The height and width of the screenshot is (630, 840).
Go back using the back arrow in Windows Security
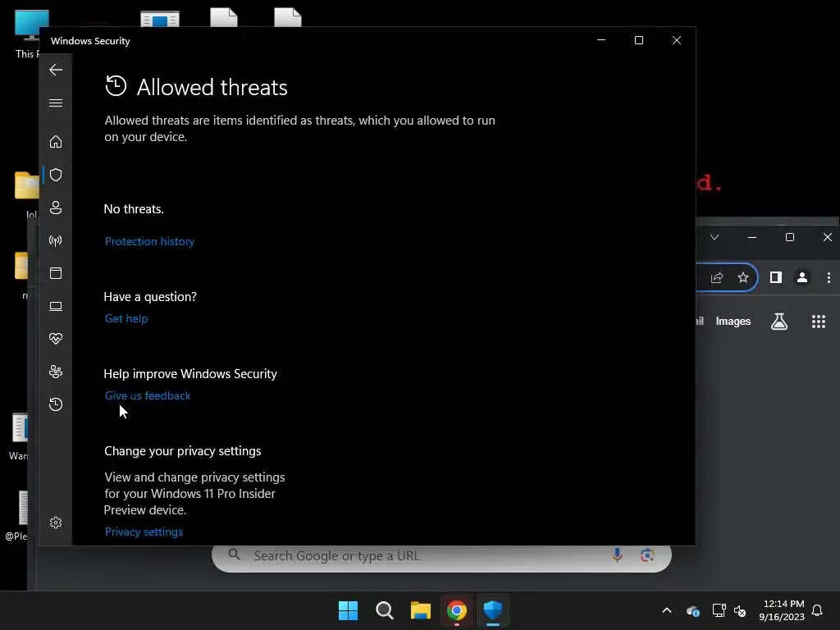[56, 70]
